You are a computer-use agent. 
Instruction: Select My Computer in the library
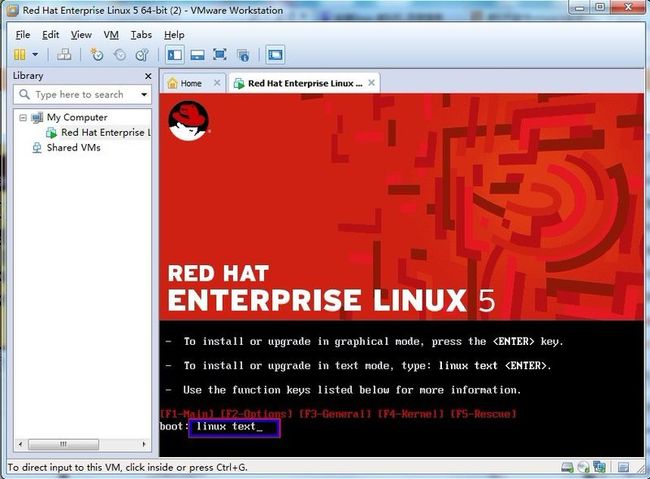click(x=77, y=117)
